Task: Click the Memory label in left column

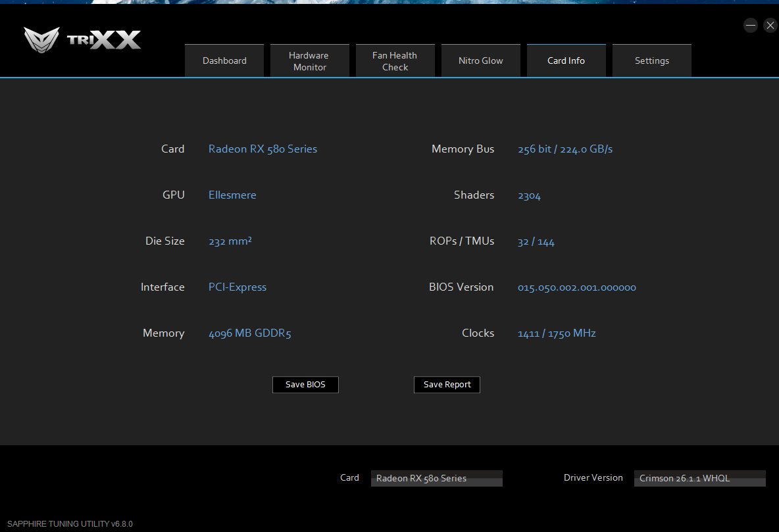Action: click(x=163, y=333)
